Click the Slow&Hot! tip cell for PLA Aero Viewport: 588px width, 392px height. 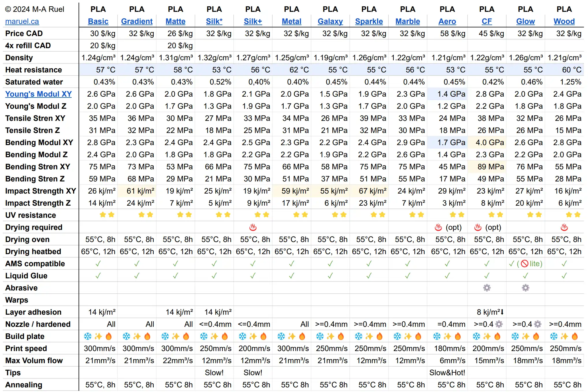[x=447, y=373]
